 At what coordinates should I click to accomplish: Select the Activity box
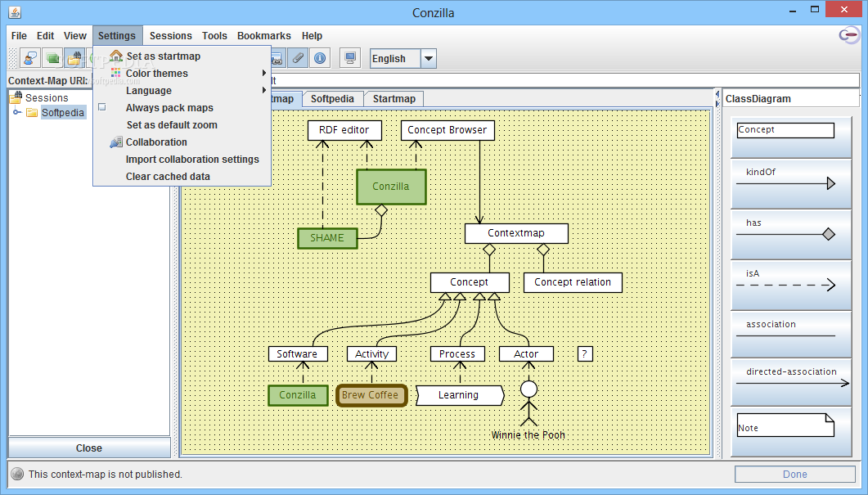(x=372, y=353)
